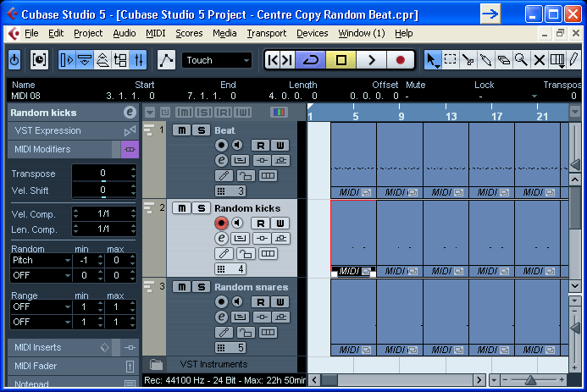Open the second Random OFF dropdown
This screenshot has width=587, height=392.
42,276
